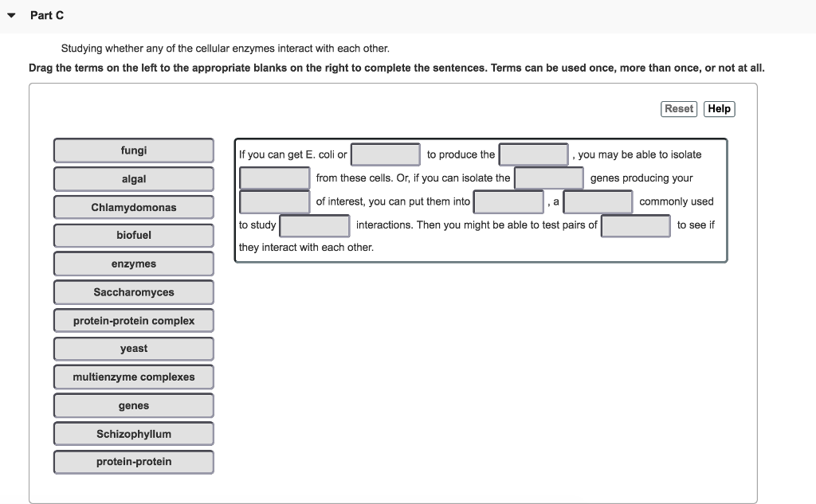816x504 pixels.
Task: Collapse the Part C section
Action: click(x=11, y=14)
